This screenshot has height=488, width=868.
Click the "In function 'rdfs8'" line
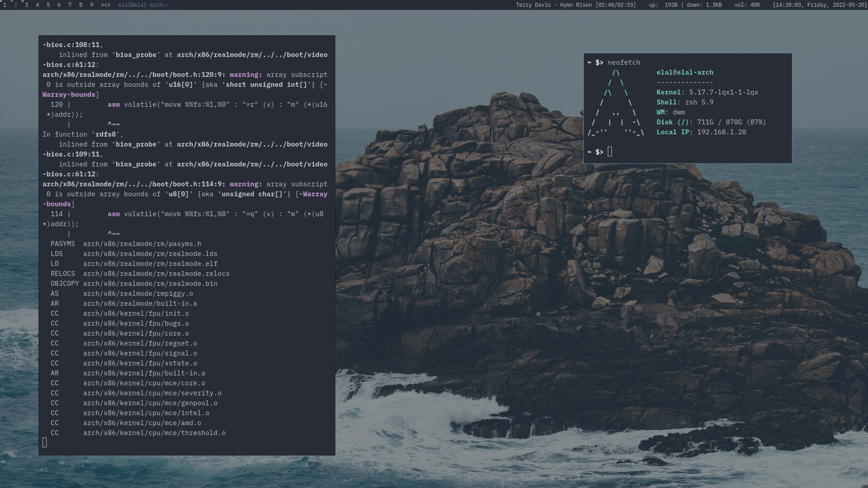click(83, 134)
